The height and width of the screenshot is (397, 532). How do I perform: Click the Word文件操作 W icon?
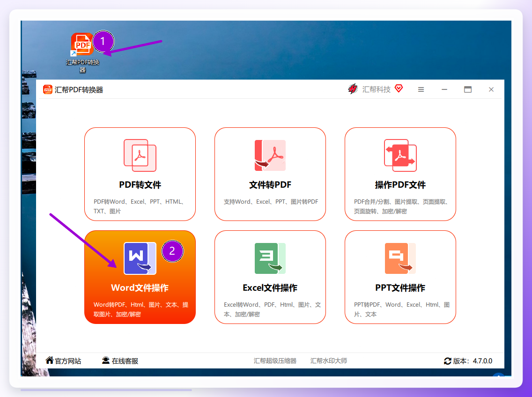[x=140, y=258]
